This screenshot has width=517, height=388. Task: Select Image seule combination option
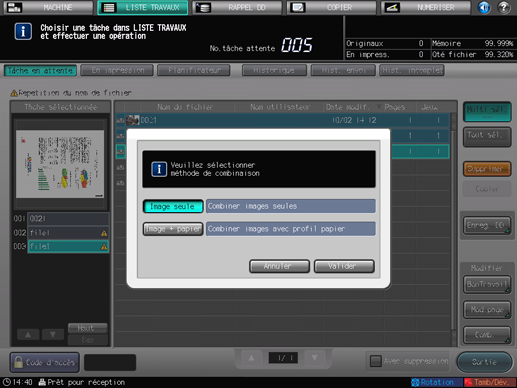[x=173, y=206]
